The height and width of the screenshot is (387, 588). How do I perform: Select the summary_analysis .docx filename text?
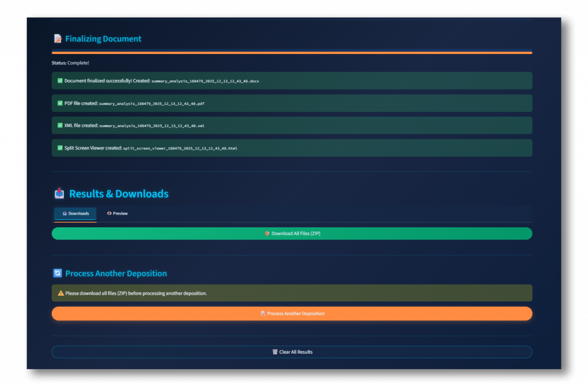coord(205,81)
